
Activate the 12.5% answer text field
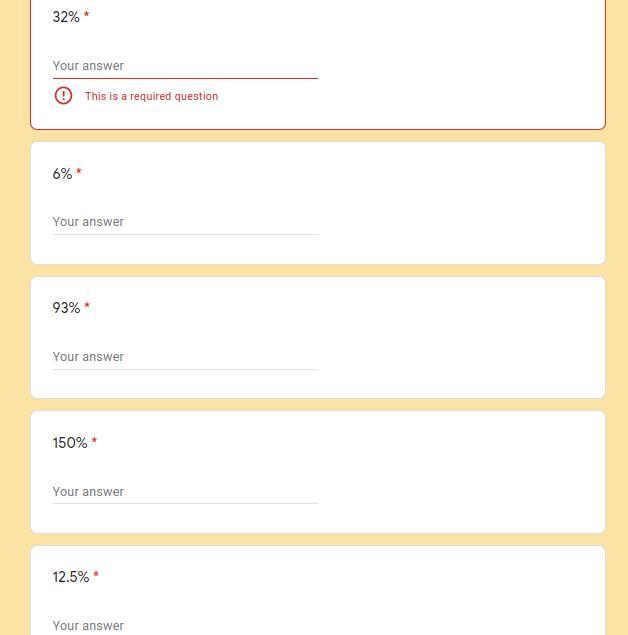coord(185,625)
